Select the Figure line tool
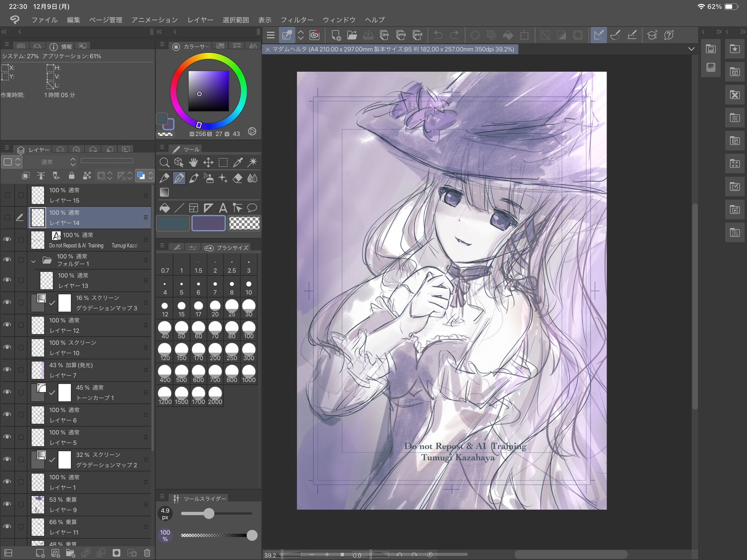The height and width of the screenshot is (560, 747). 179,208
